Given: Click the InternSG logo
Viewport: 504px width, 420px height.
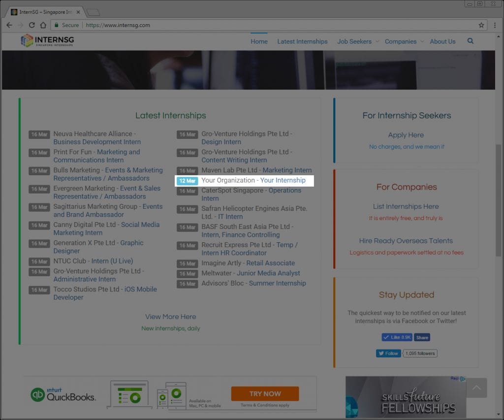Looking at the screenshot, I should 47,41.
